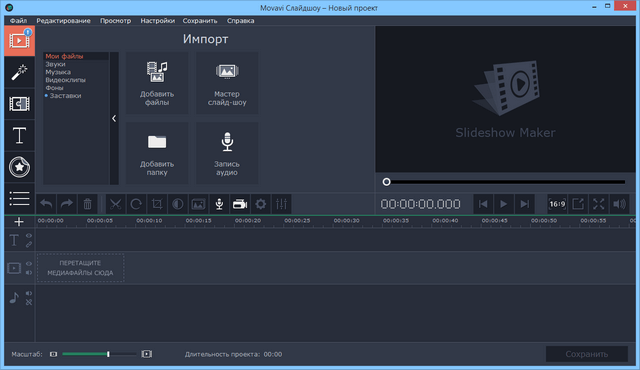Open the Stickers star tab
The width and height of the screenshot is (640, 370).
click(x=19, y=167)
